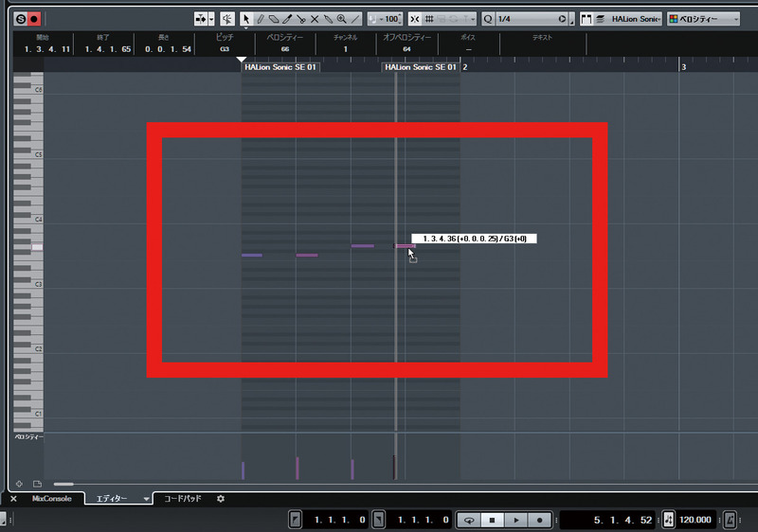Click the transport Stop button
The width and height of the screenshot is (758, 532).
(492, 520)
